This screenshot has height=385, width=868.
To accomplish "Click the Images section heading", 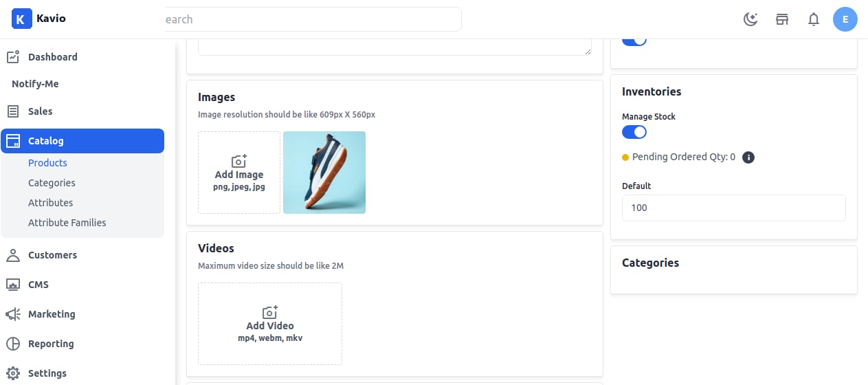I will [216, 98].
